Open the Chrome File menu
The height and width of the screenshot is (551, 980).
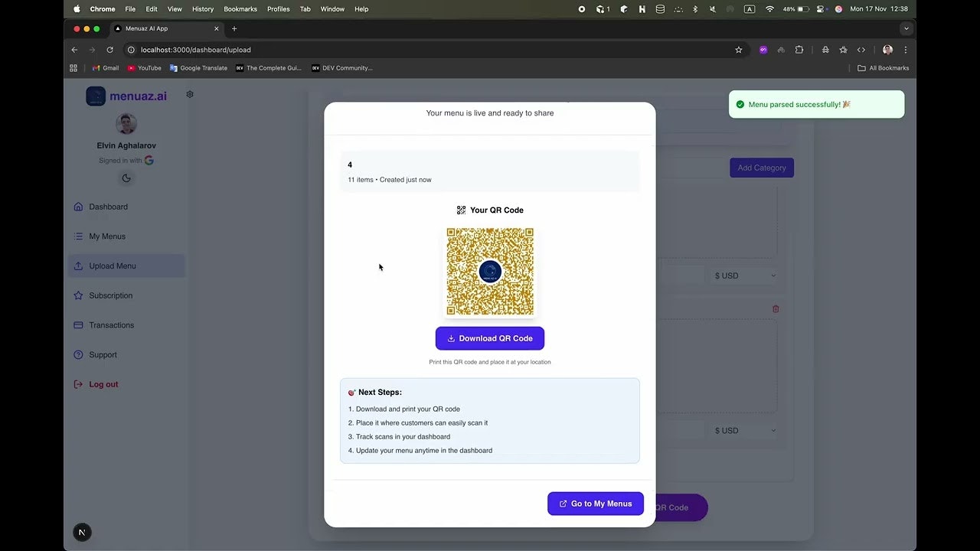tap(130, 9)
